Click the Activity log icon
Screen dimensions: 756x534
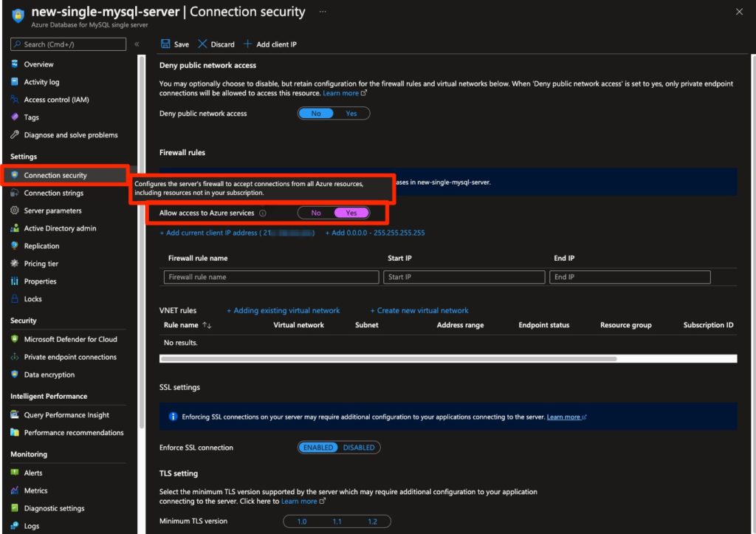pos(15,81)
